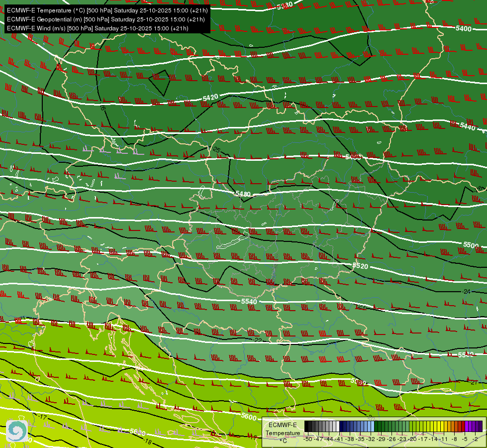Click the -2 value on legend scale
Screen dimensions: 487x448
(x=475, y=439)
